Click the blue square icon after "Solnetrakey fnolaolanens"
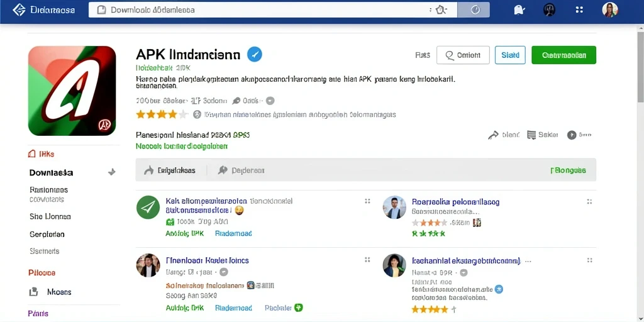The image size is (644, 322). 251,286
